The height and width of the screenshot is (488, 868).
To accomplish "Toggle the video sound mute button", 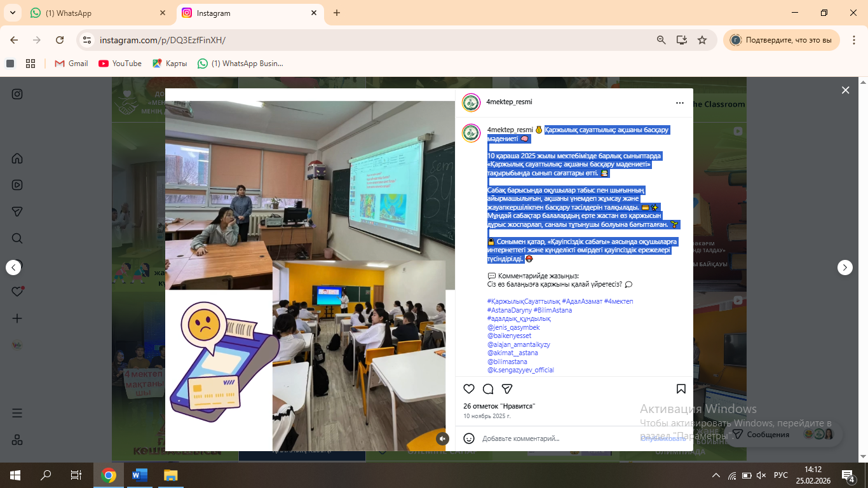I will click(x=442, y=438).
